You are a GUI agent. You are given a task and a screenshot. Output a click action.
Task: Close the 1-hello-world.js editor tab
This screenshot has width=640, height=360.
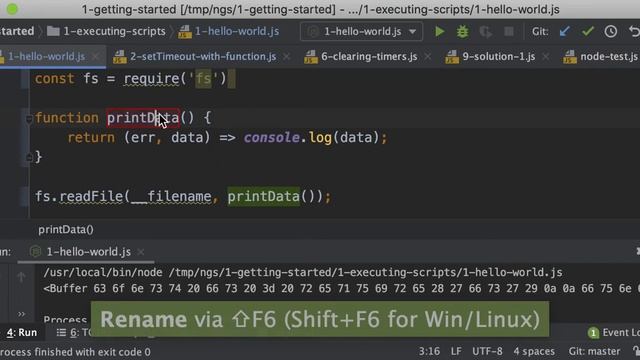tap(96, 56)
